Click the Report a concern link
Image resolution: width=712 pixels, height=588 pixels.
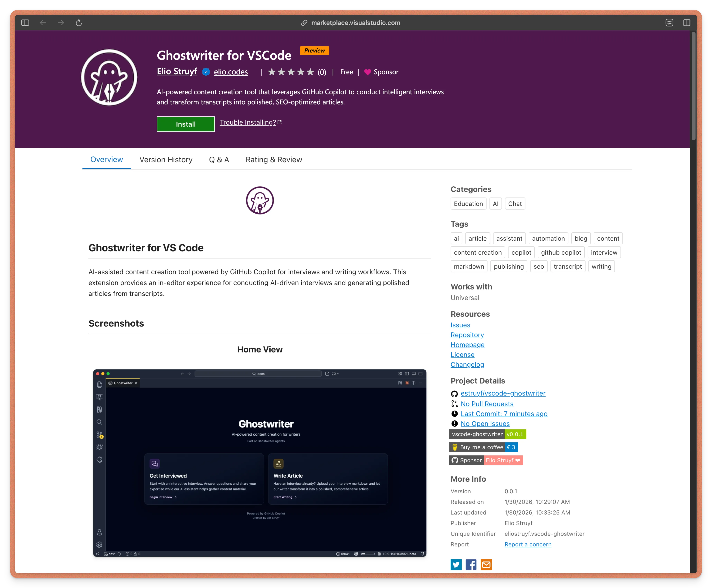click(528, 544)
